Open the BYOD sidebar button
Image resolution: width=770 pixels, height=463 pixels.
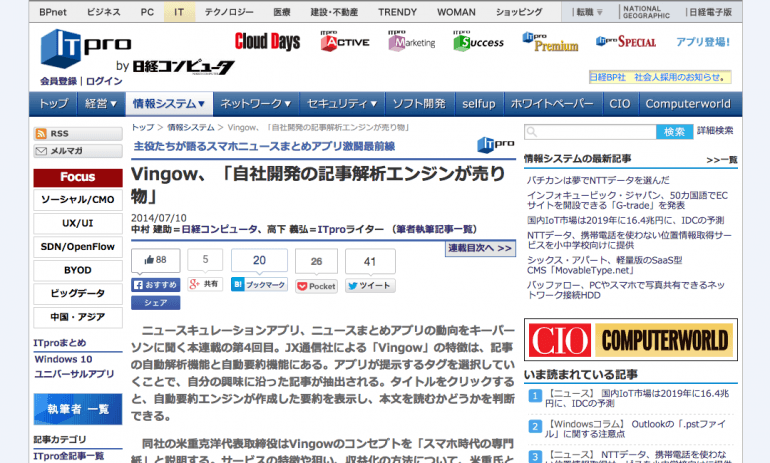pyautogui.click(x=78, y=271)
